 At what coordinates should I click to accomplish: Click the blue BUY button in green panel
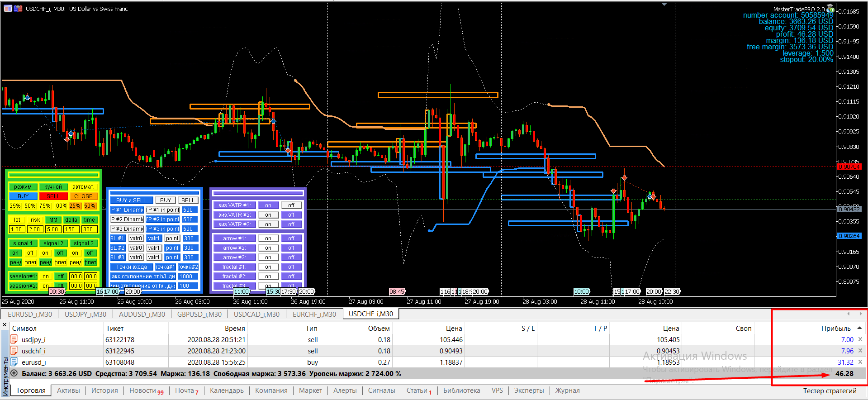pos(23,196)
